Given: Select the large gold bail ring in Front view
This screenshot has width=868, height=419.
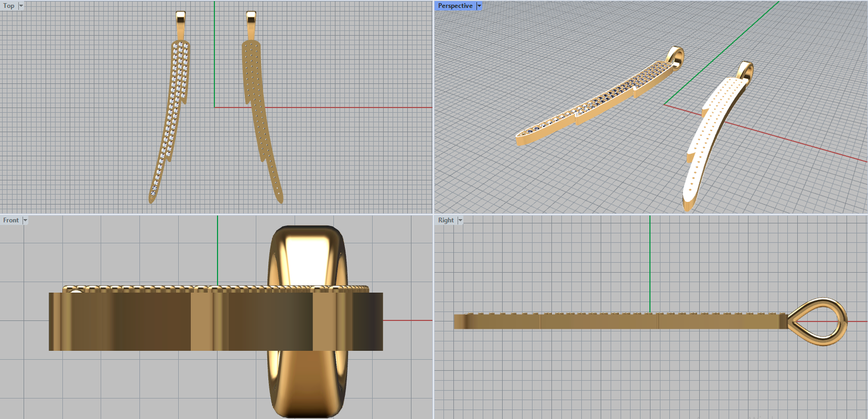Looking at the screenshot, I should 307,255.
